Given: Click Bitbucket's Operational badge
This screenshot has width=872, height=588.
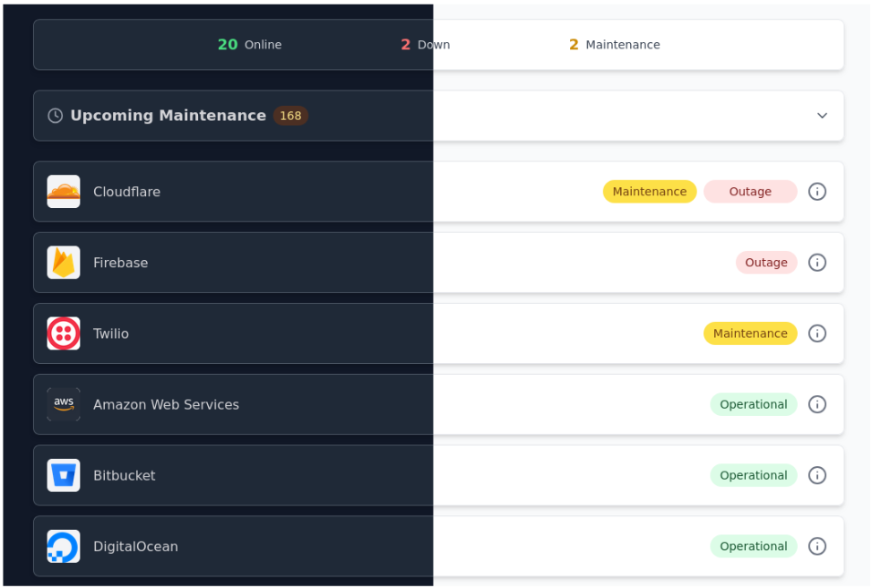Looking at the screenshot, I should point(754,475).
